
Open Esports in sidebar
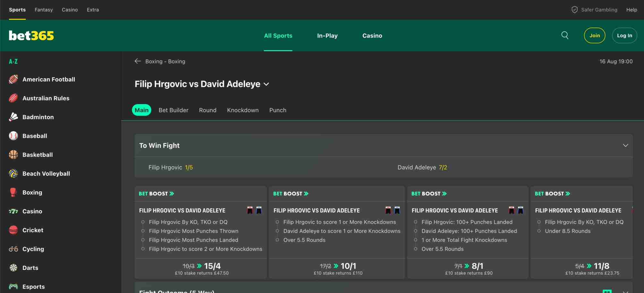(x=33, y=287)
